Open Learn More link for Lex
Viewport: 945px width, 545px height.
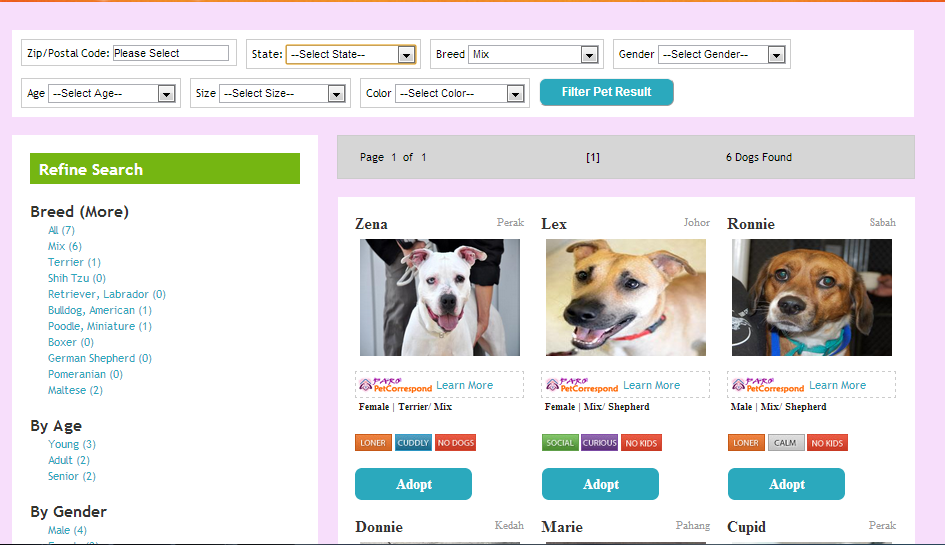point(651,385)
